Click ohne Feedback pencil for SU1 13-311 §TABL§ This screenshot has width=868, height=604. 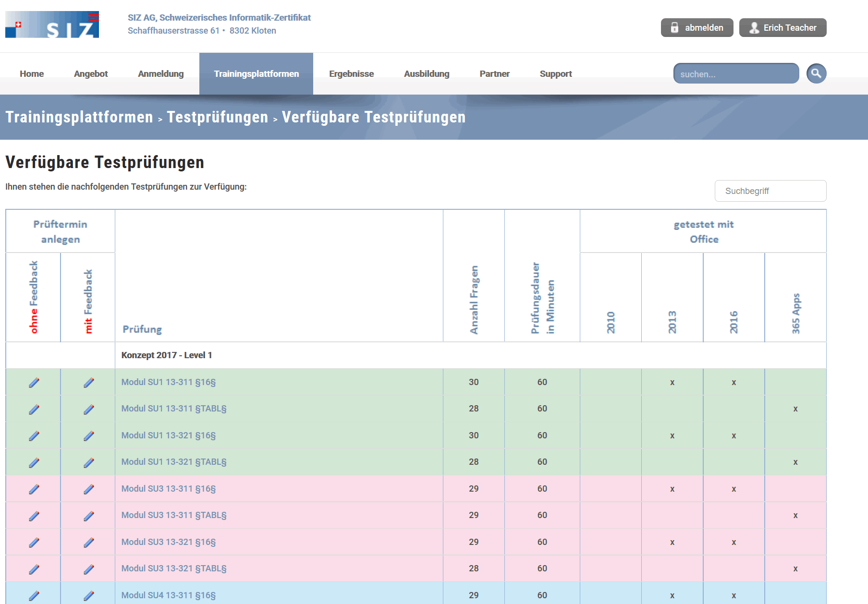click(x=34, y=409)
